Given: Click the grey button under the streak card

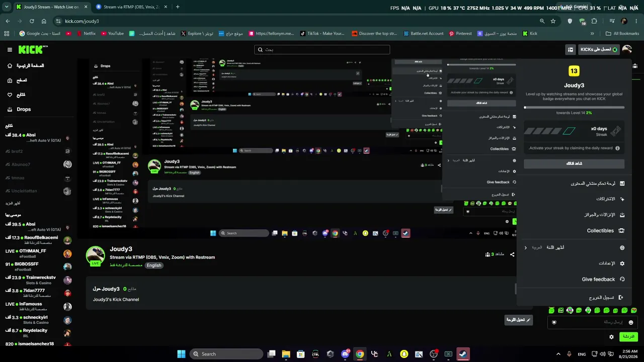Looking at the screenshot, I should click(574, 163).
